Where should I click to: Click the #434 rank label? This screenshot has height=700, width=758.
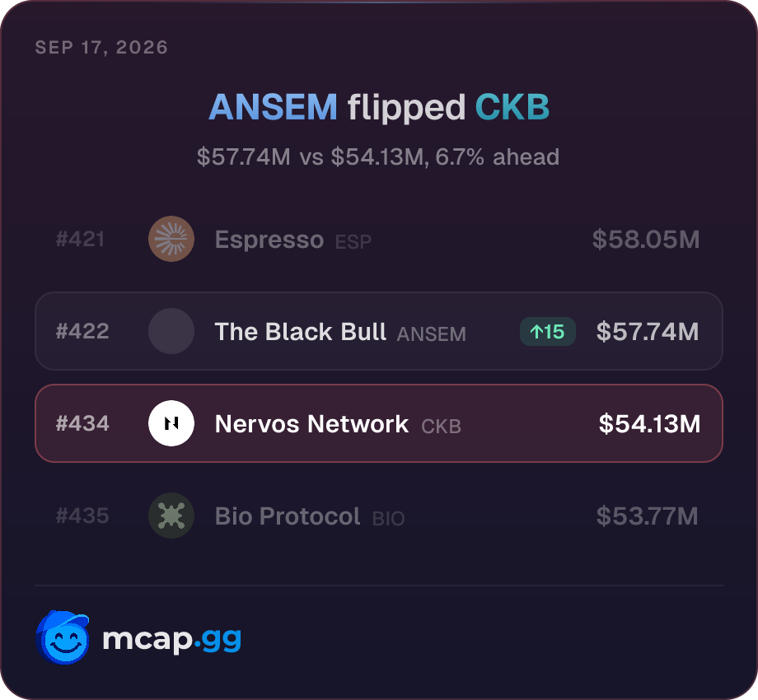point(82,423)
